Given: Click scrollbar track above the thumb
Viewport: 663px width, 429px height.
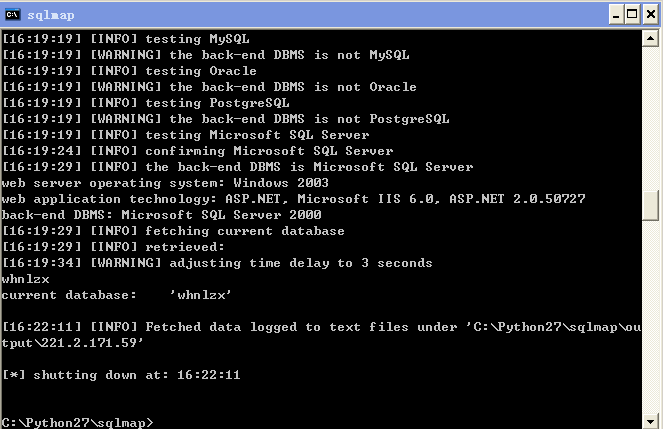Looking at the screenshot, I should click(x=650, y=120).
